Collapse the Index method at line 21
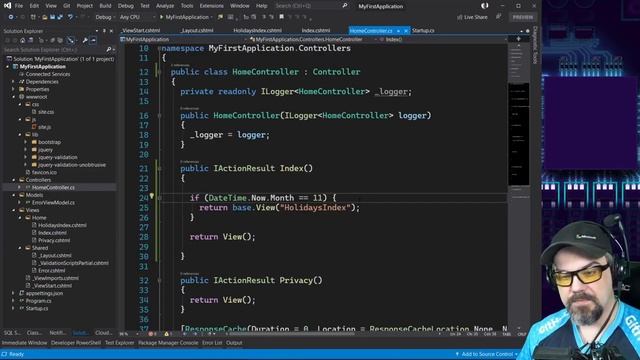This screenshot has width=640, height=360. point(160,169)
